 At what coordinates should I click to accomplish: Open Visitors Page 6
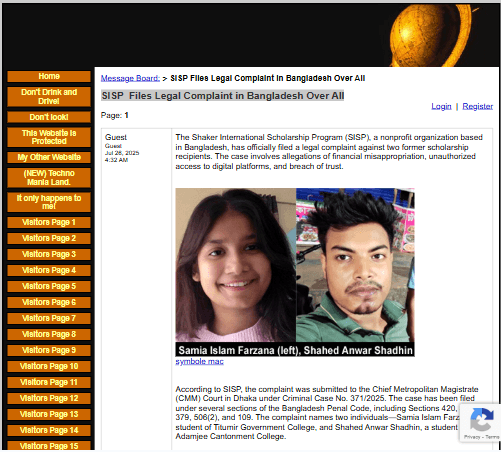[x=49, y=302]
